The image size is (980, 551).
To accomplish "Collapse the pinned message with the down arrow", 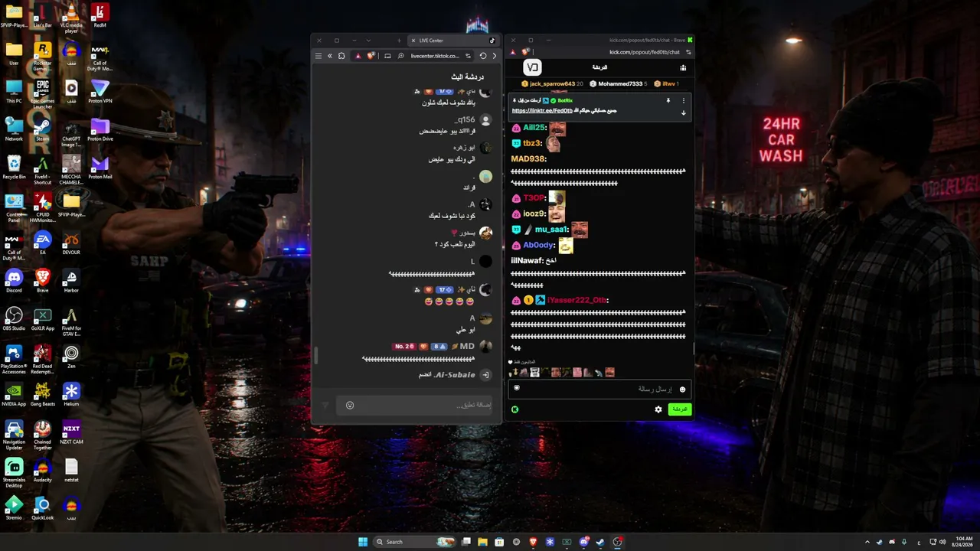I will pos(684,112).
